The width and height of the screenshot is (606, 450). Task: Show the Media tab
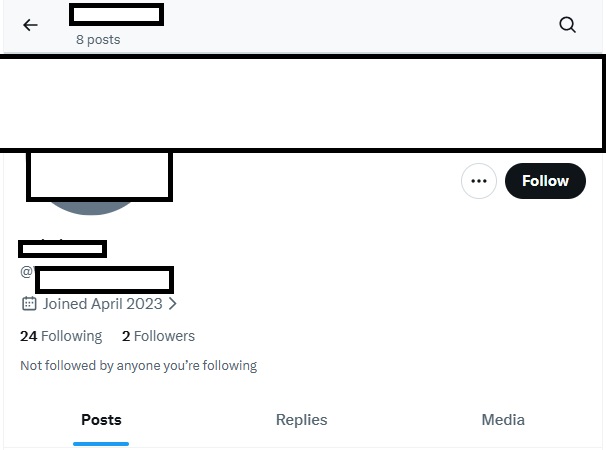coord(503,420)
